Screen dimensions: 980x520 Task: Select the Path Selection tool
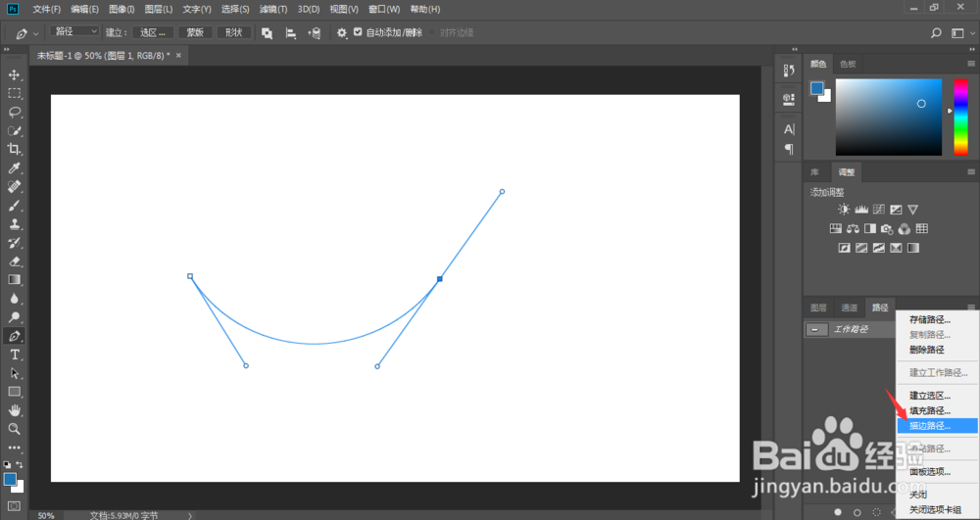point(15,373)
